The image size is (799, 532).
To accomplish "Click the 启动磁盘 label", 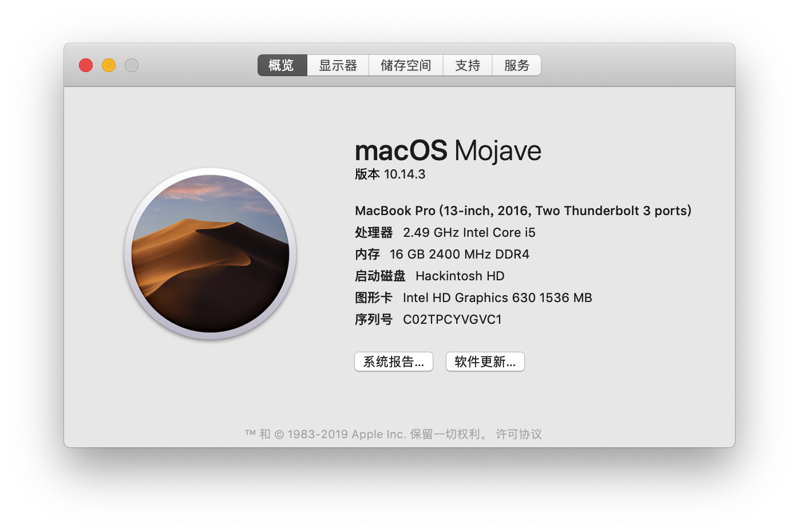I will [380, 276].
